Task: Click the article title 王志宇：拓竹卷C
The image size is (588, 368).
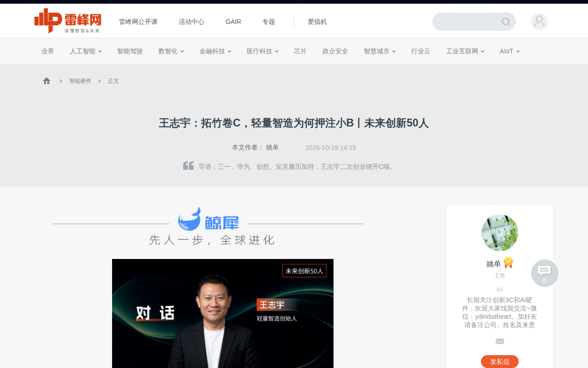Action: point(294,123)
